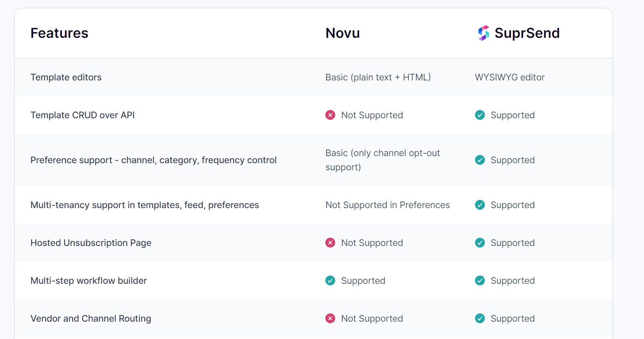Click the Multi-tenancy support feature label
Viewport: 644px width, 339px height.
pyautogui.click(x=145, y=205)
